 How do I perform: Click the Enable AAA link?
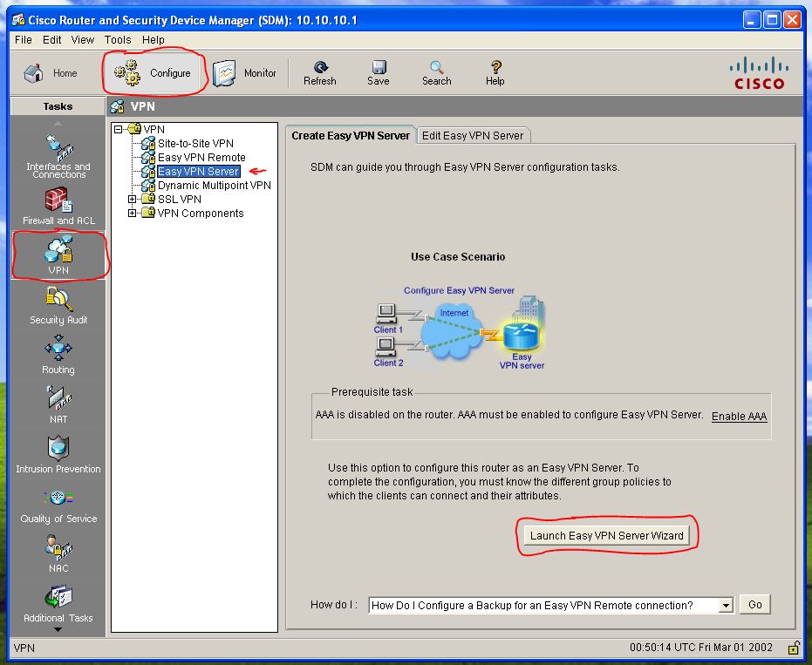[x=739, y=416]
